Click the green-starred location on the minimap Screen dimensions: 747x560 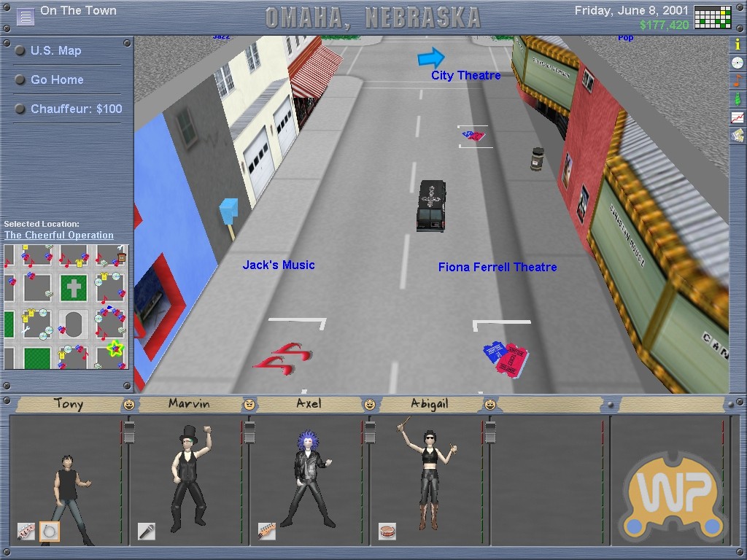coord(115,349)
